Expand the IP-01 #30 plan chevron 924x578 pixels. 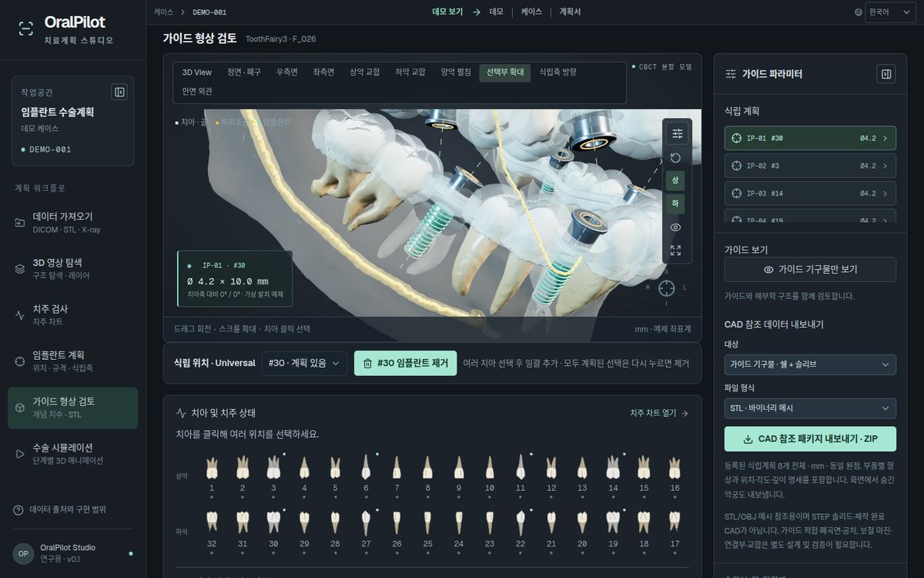885,138
